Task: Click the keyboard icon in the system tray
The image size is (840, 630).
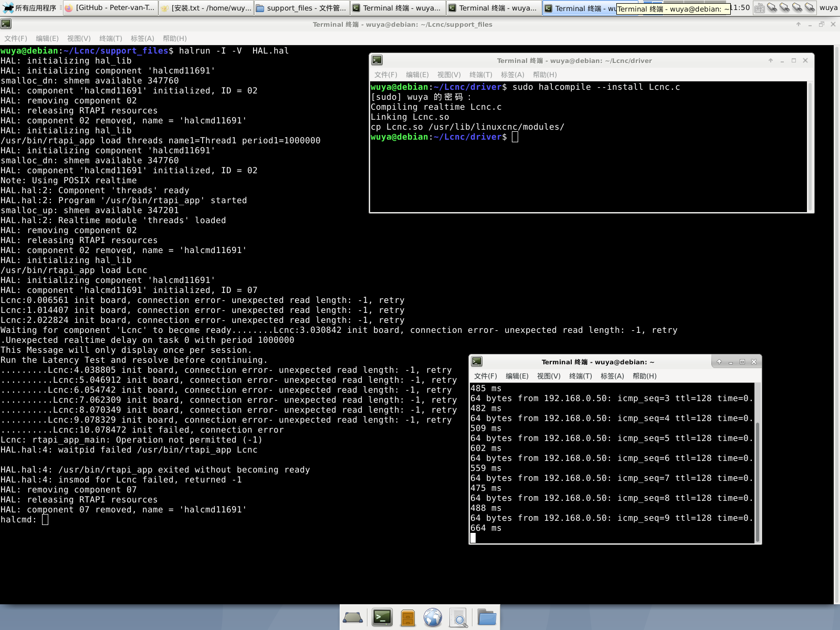Action: coord(759,8)
